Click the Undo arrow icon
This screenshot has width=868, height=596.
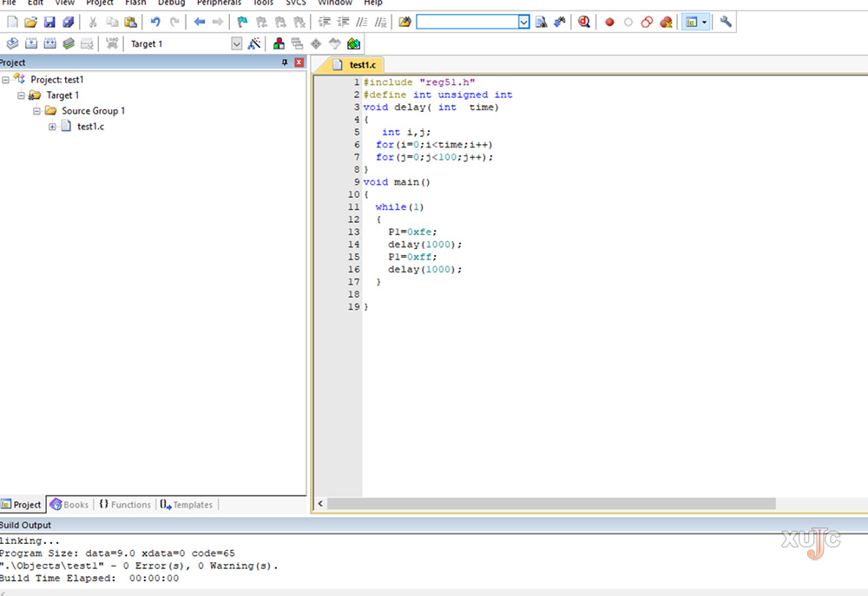click(155, 22)
